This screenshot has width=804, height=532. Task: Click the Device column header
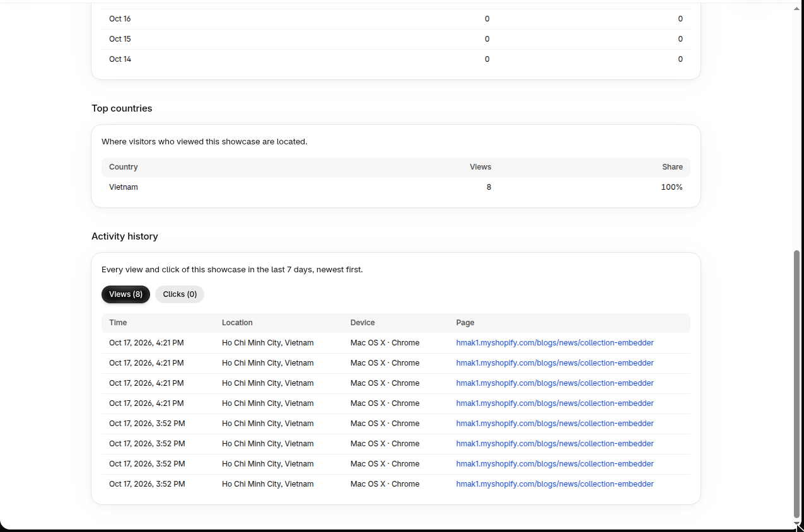(x=363, y=323)
